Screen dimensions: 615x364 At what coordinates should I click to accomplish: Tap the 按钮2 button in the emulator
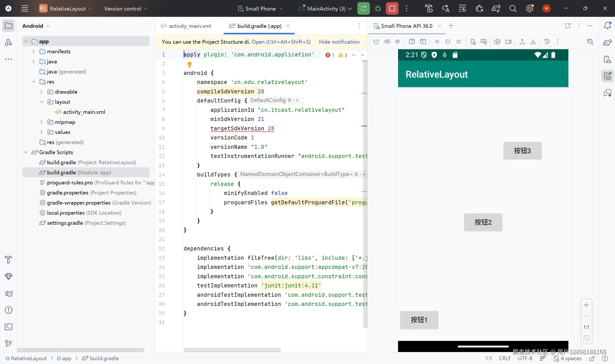[x=483, y=222]
